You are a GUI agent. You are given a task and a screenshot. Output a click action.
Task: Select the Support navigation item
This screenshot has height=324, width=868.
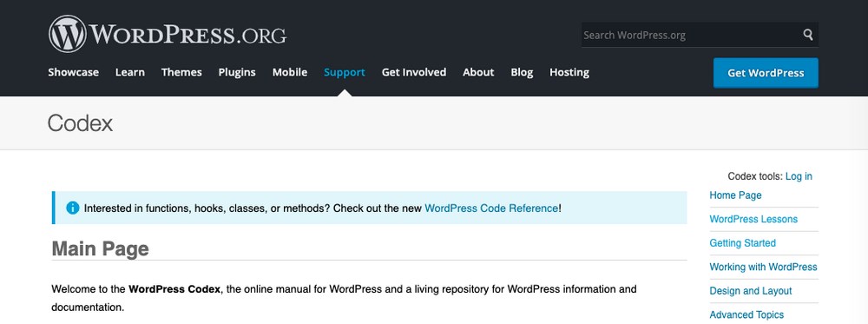[x=345, y=72]
